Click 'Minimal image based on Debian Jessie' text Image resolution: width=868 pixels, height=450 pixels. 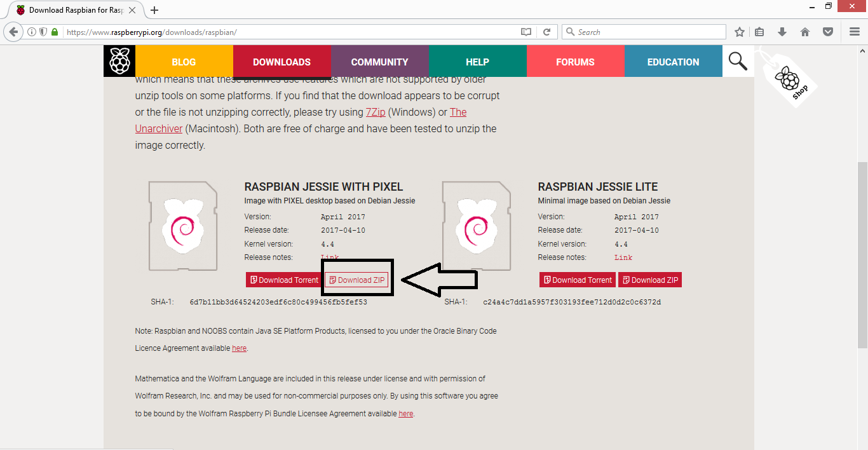tap(604, 201)
